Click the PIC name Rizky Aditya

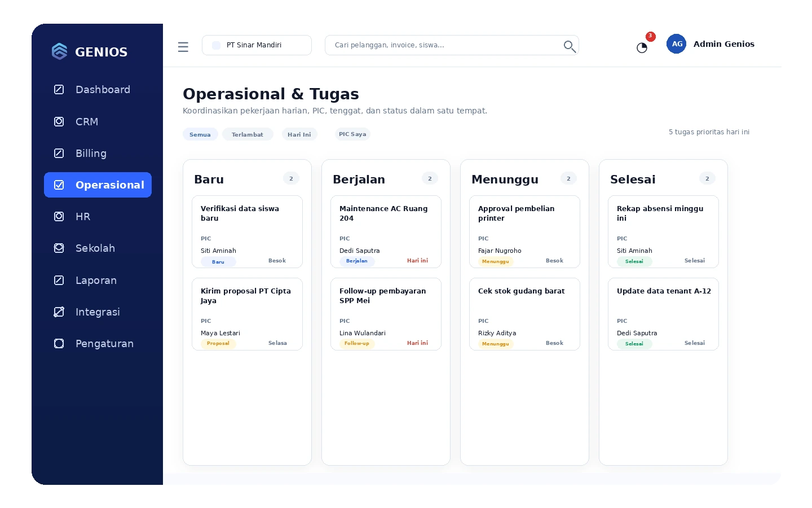(497, 333)
